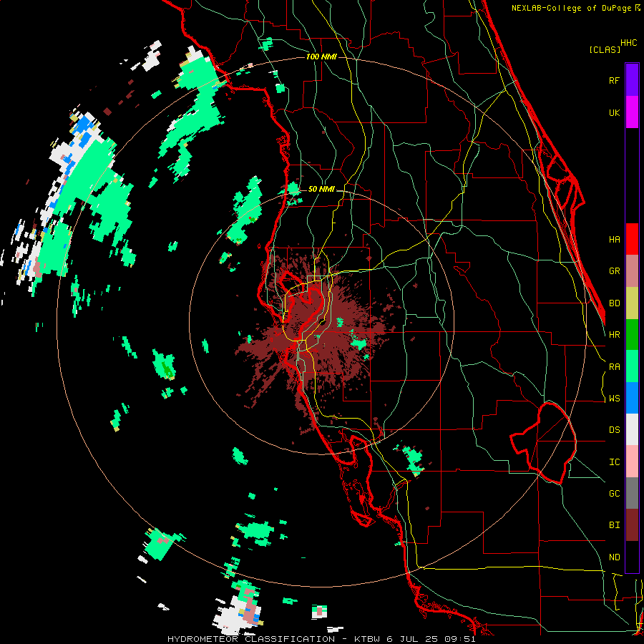Click the 50 NMI range ring label
The height and width of the screenshot is (644, 644).
321,190
